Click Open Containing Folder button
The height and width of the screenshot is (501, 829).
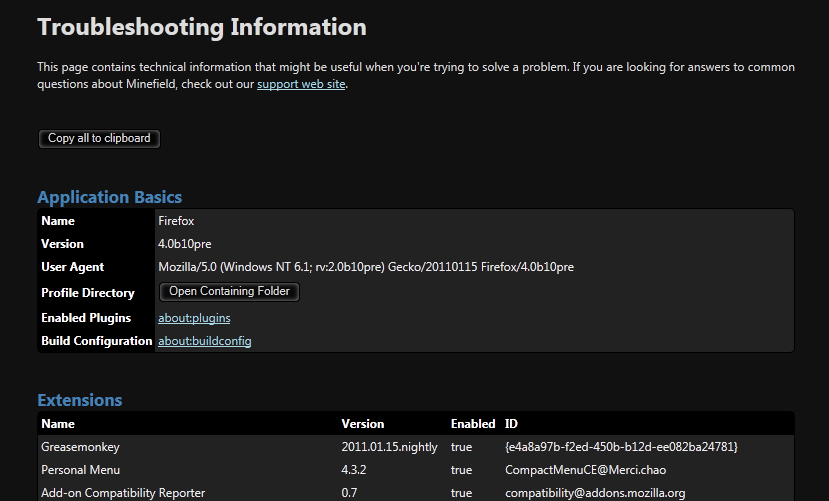pos(229,292)
